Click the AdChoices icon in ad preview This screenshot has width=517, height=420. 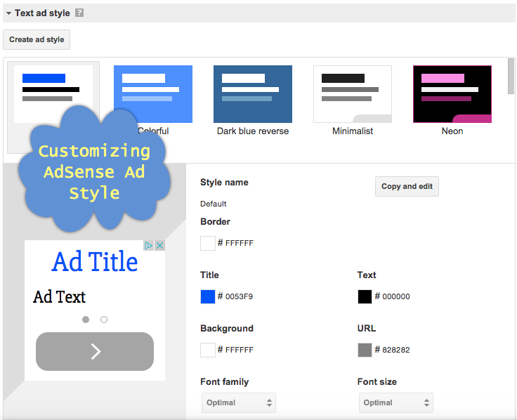pos(149,245)
